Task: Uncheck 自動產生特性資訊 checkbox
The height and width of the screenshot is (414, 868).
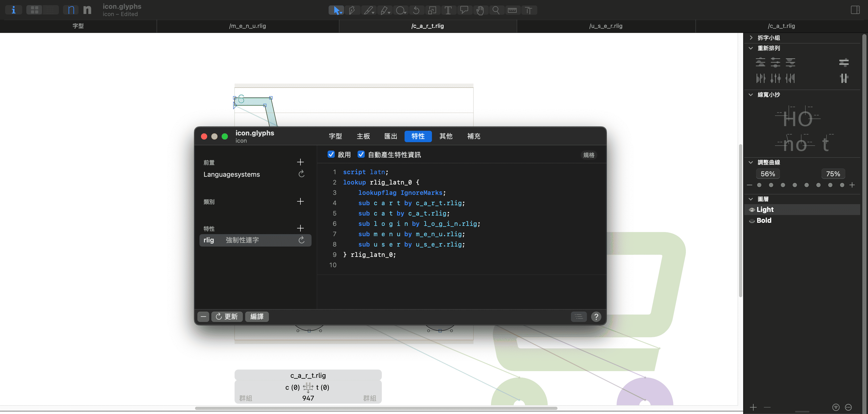Action: click(361, 154)
